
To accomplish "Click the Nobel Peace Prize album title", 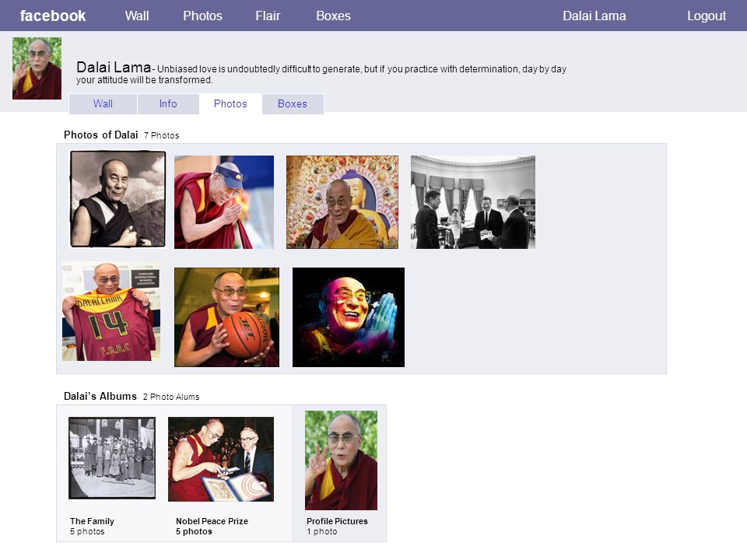I will point(212,521).
